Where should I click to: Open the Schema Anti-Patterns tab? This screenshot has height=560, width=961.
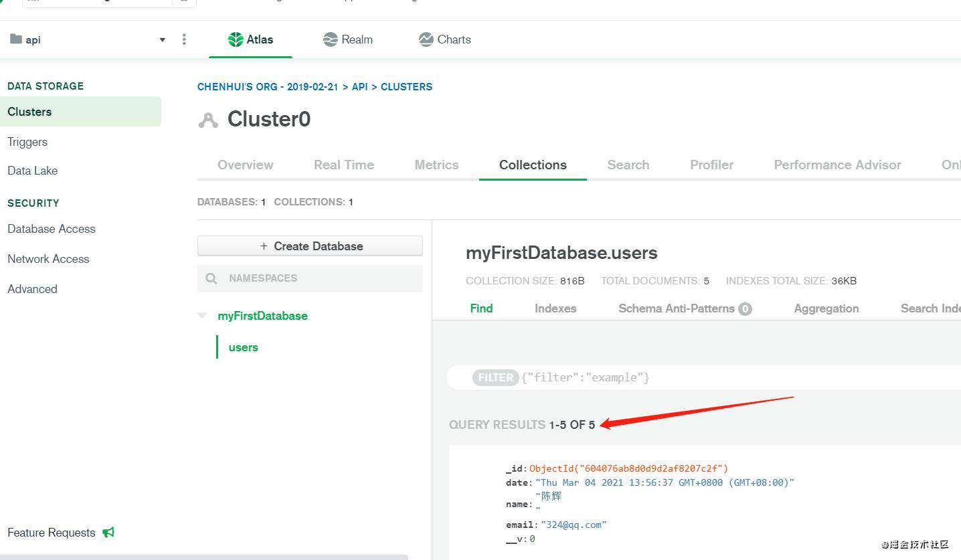tap(685, 308)
